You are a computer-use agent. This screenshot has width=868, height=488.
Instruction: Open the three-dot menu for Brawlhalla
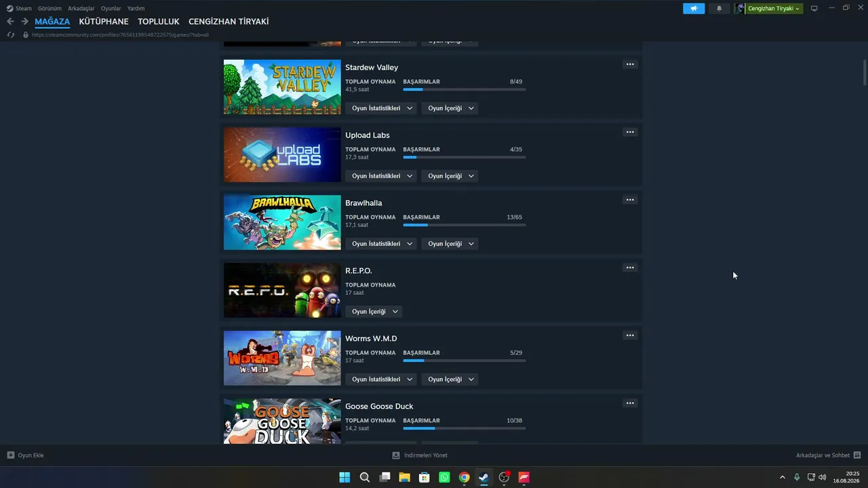pyautogui.click(x=630, y=200)
